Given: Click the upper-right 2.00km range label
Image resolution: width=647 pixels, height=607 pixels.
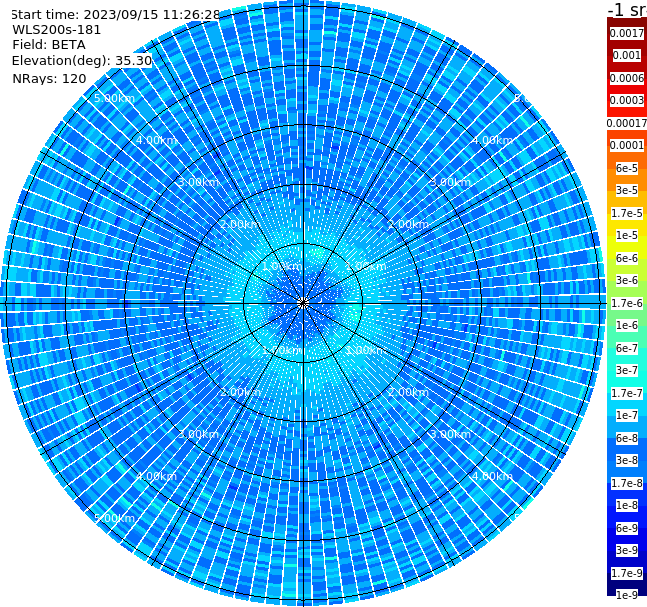Looking at the screenshot, I should tap(408, 224).
